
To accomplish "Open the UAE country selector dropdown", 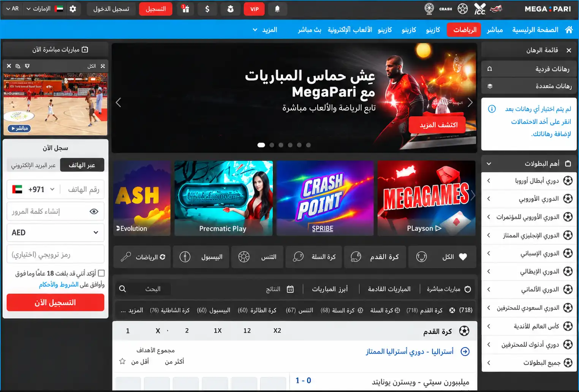I will click(44, 9).
